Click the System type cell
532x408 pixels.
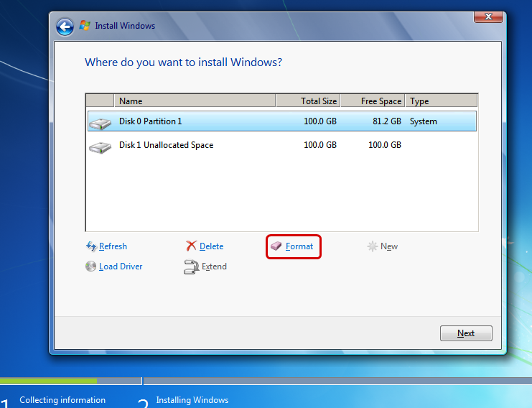pyautogui.click(x=423, y=121)
